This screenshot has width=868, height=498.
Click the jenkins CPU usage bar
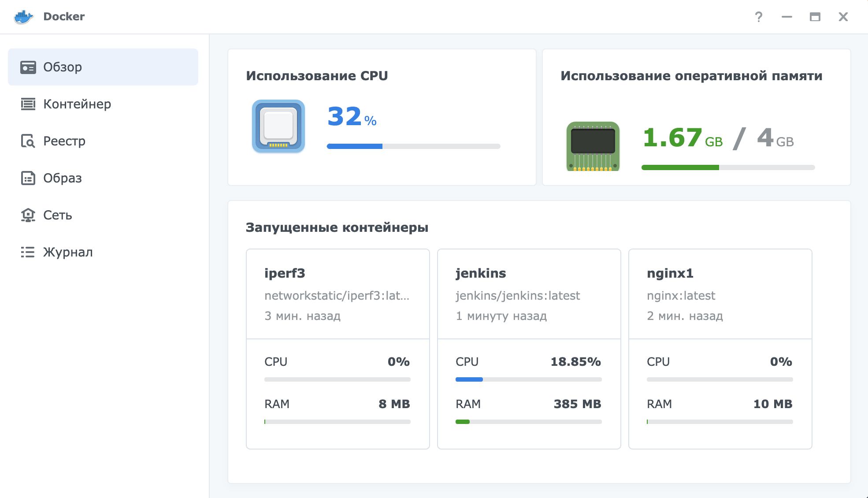528,379
